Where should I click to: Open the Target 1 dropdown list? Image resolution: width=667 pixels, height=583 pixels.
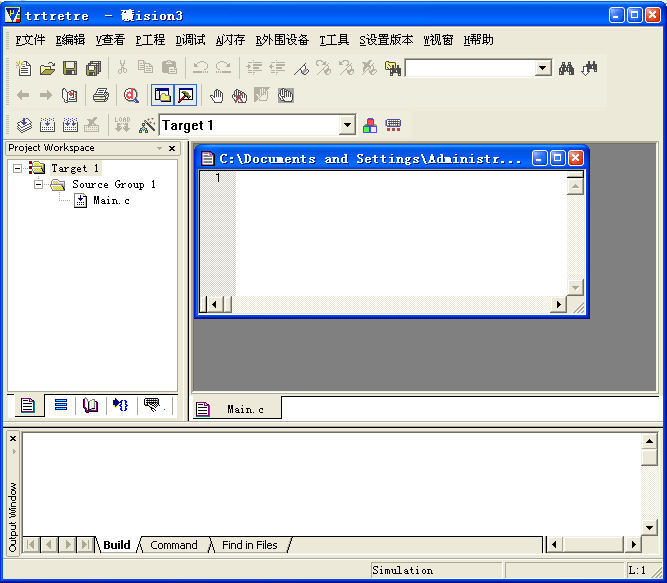(347, 125)
